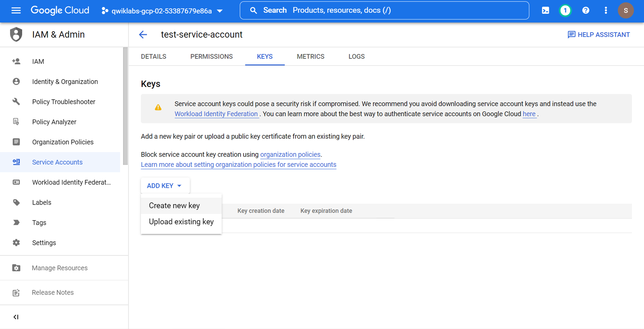
Task: Open the three-dot settings and utilities menu
Action: click(606, 10)
